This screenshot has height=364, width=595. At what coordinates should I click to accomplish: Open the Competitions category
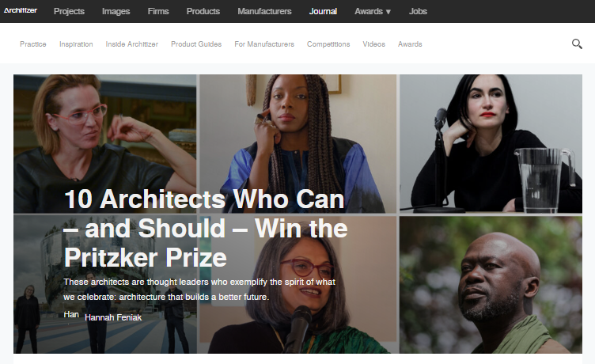tap(328, 44)
